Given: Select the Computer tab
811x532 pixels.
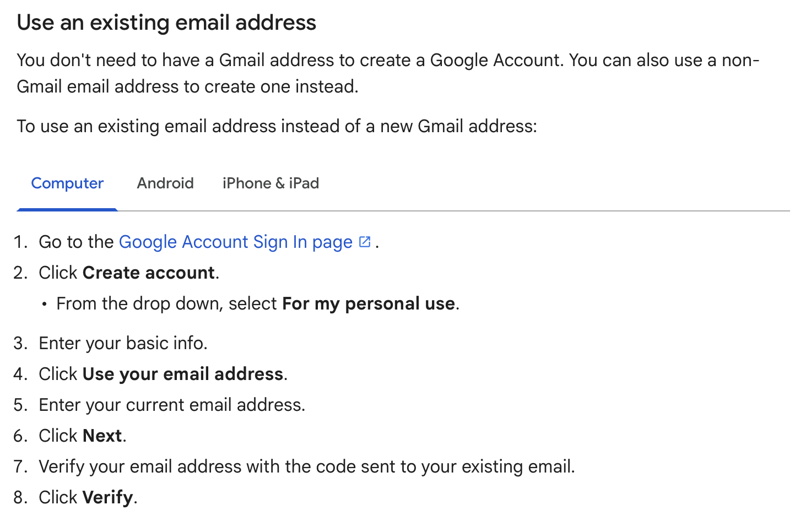Looking at the screenshot, I should click(x=67, y=183).
